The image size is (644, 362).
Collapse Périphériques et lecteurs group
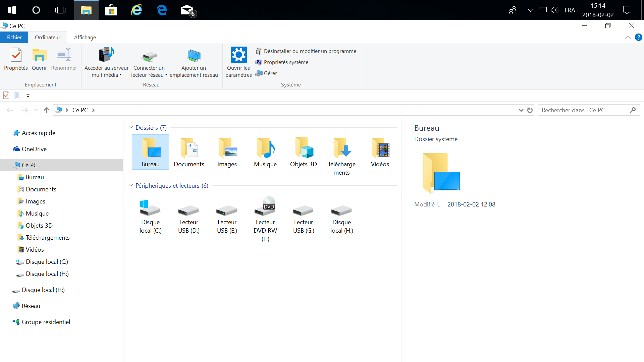(x=131, y=185)
